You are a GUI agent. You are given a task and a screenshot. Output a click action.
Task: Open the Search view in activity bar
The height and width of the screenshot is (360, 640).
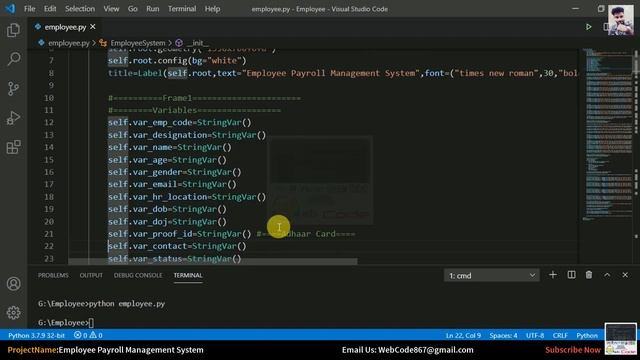pyautogui.click(x=13, y=59)
